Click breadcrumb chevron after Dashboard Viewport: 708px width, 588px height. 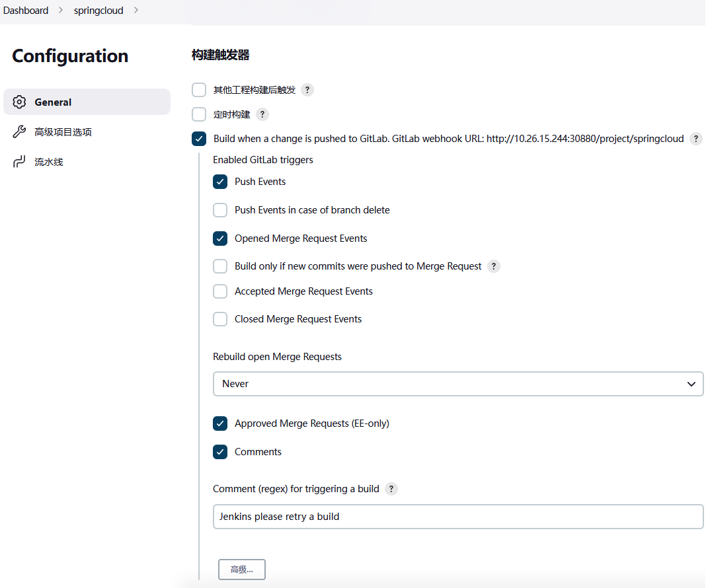(61, 10)
